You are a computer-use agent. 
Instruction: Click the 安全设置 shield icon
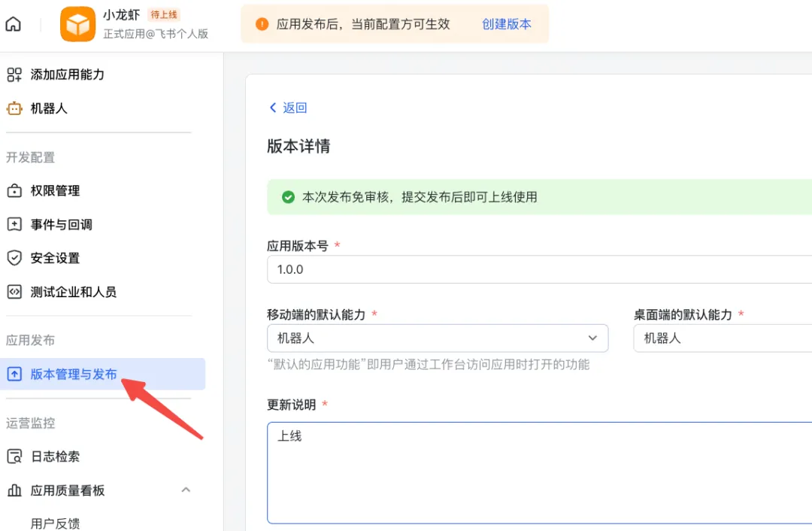14,258
